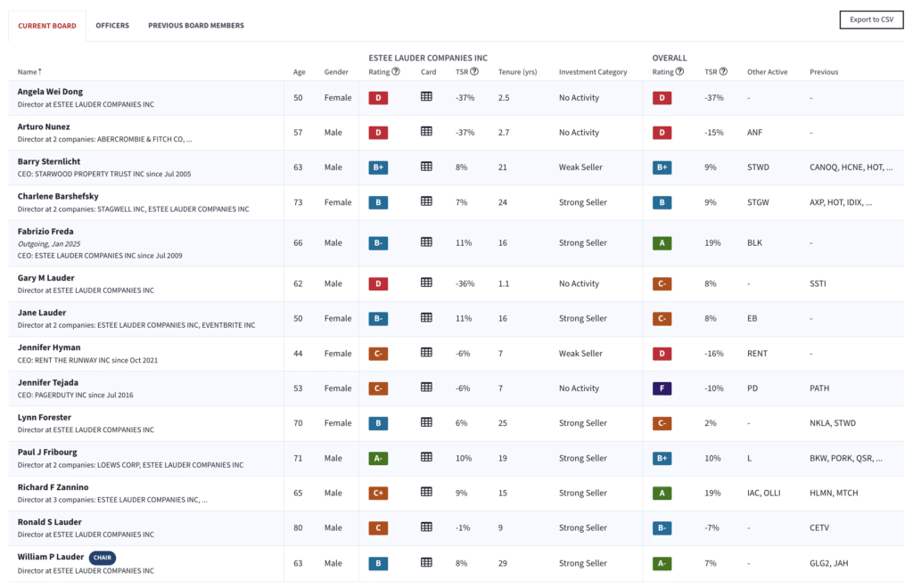
Task: Click the Investment Category column header
Action: tap(593, 72)
